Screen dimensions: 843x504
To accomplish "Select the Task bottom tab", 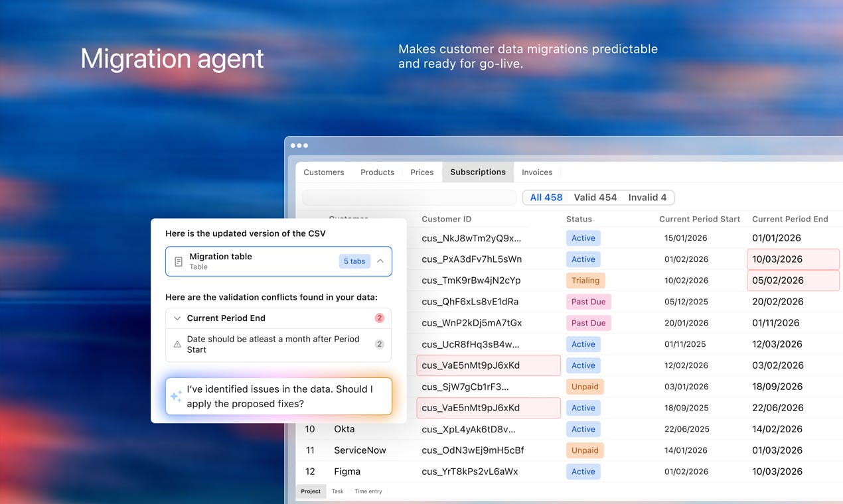I will pos(337,491).
